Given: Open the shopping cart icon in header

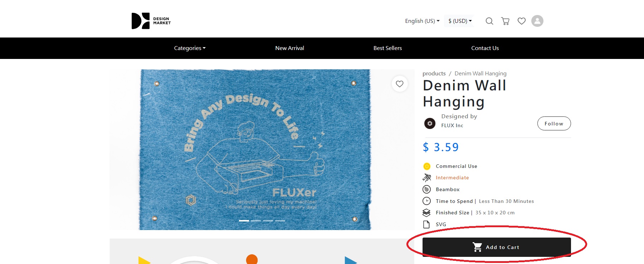Looking at the screenshot, I should (x=505, y=21).
